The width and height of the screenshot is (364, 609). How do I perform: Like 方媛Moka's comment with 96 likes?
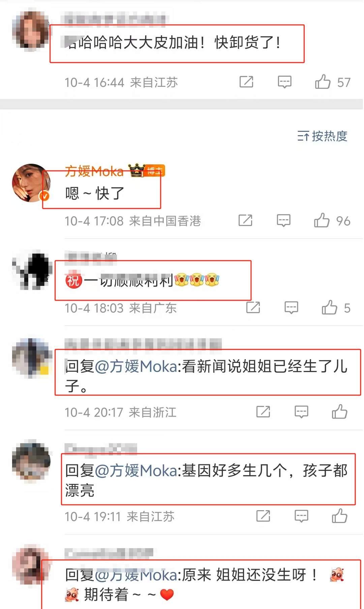pyautogui.click(x=322, y=221)
